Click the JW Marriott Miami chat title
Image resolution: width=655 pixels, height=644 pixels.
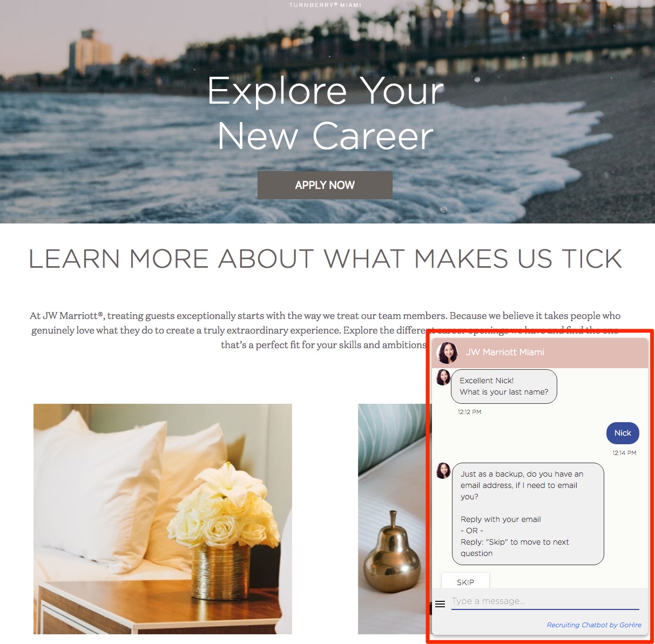coord(505,352)
